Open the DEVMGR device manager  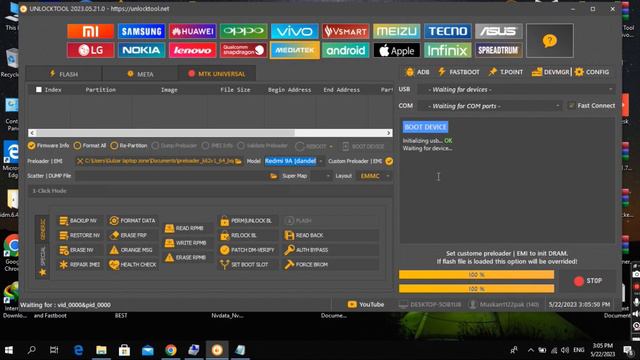tap(551, 72)
